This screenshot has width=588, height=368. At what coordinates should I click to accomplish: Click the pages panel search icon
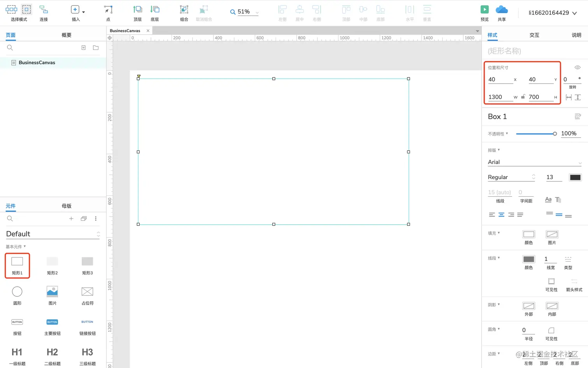[x=10, y=48]
